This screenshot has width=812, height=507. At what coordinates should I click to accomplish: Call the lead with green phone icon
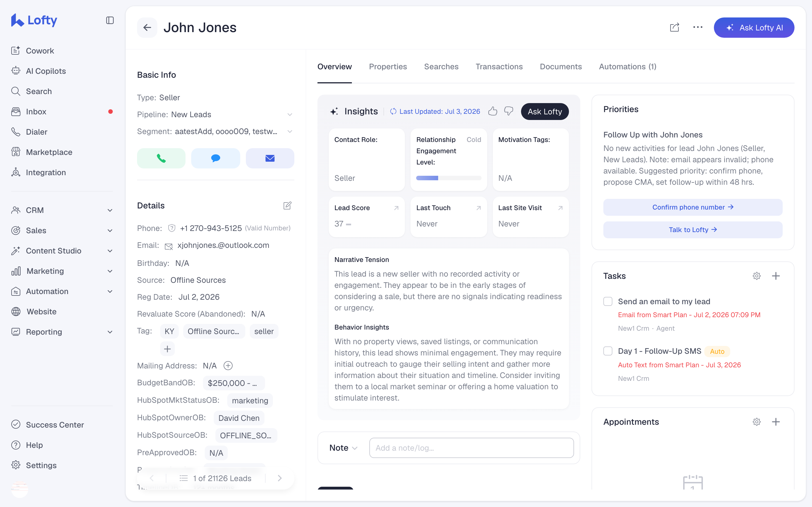161,158
